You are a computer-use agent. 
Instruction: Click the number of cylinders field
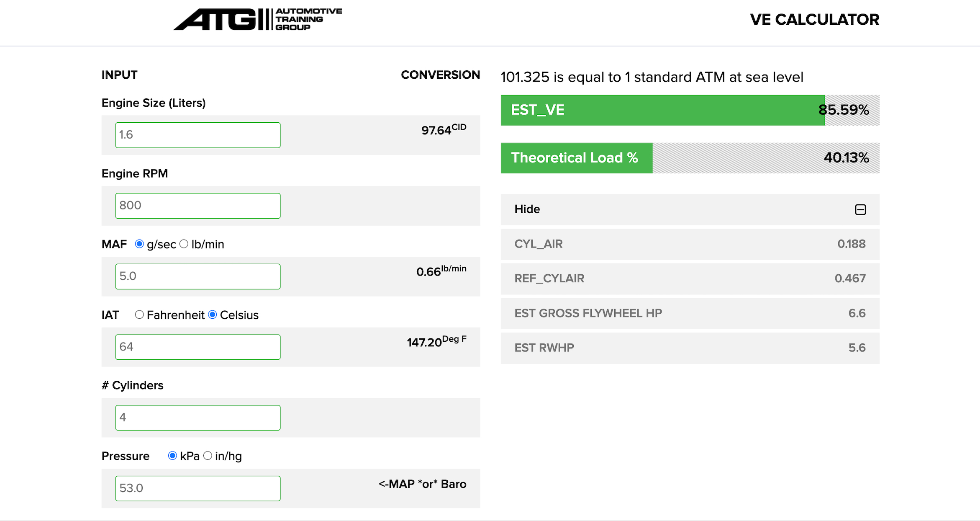pyautogui.click(x=198, y=418)
